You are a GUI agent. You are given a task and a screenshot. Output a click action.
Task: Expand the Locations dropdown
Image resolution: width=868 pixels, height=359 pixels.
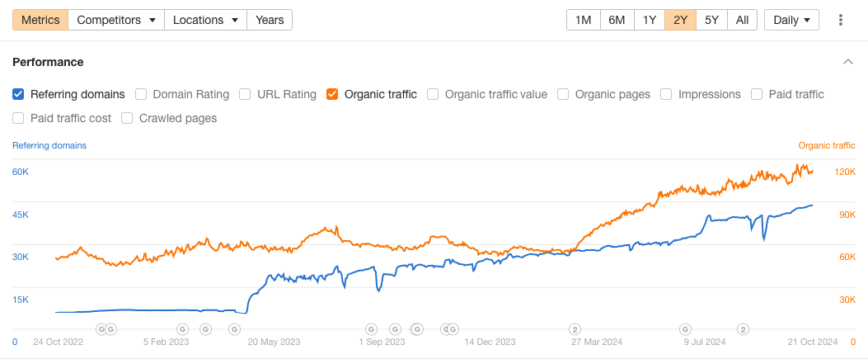206,20
